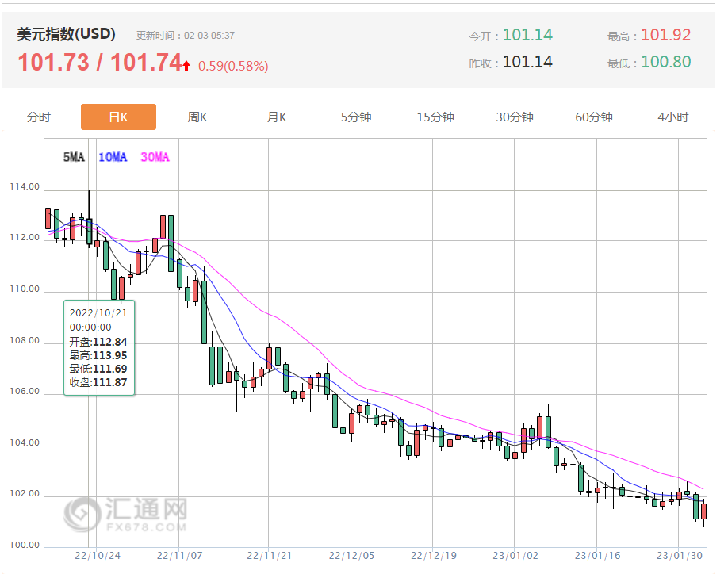
Task: Choose the 60分钟 interval tab
Action: 594,117
